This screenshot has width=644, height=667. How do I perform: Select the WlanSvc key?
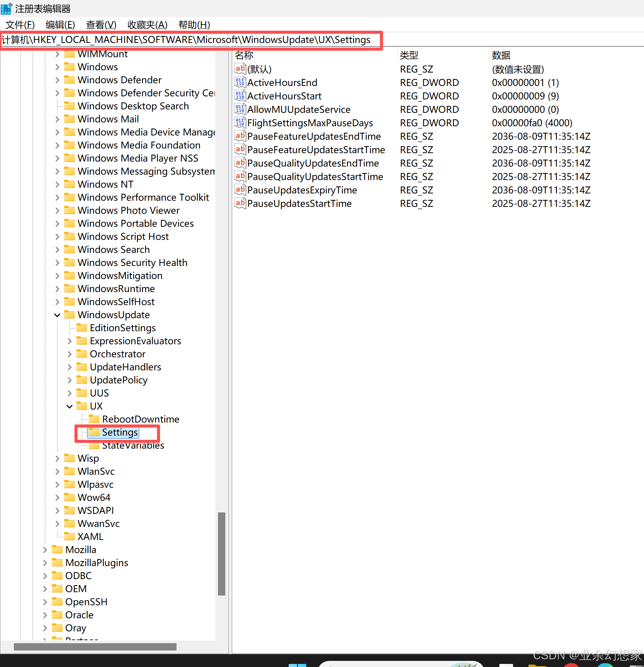point(96,471)
